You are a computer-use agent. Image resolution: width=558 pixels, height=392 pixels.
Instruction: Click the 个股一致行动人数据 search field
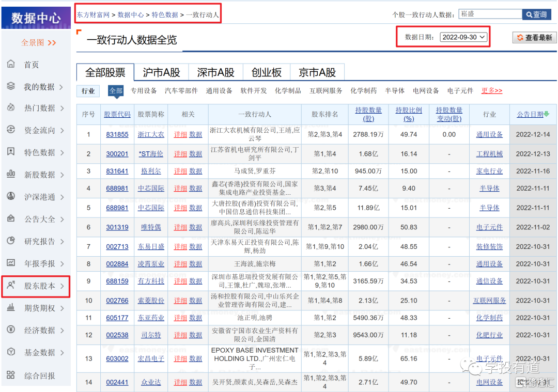click(x=490, y=14)
